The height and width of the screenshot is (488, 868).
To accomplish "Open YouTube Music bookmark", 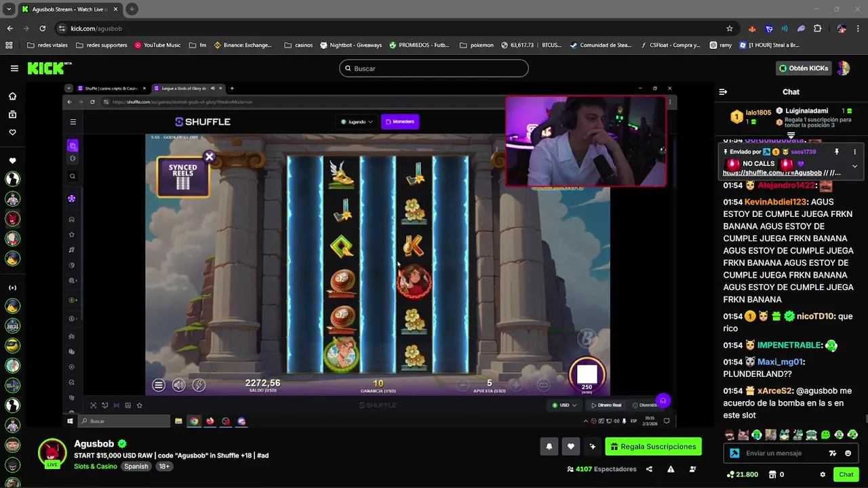I will coord(157,45).
